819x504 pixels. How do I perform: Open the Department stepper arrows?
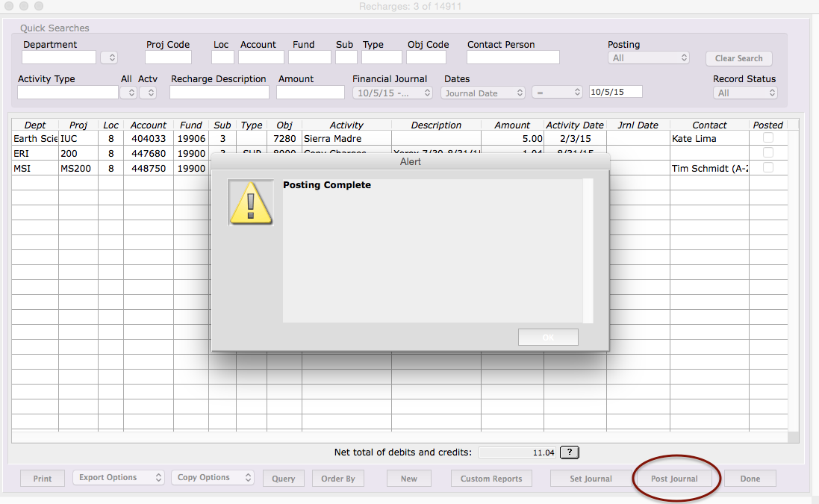(x=109, y=57)
